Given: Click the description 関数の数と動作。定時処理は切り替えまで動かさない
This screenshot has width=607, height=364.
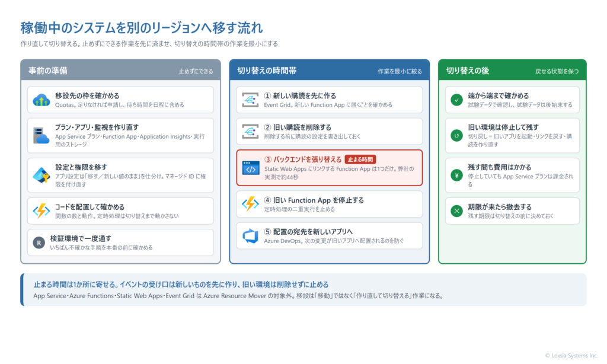Looking at the screenshot, I should pyautogui.click(x=117, y=216).
